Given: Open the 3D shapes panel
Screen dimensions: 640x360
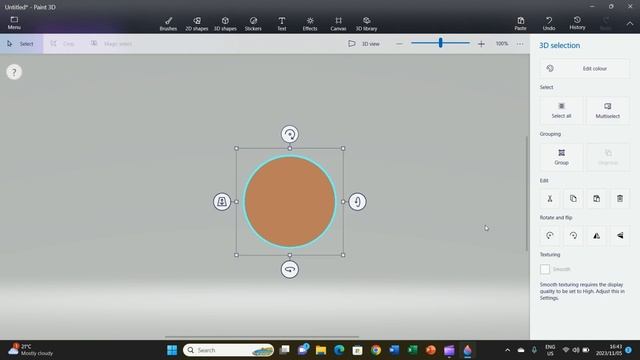Looking at the screenshot, I should [x=225, y=24].
